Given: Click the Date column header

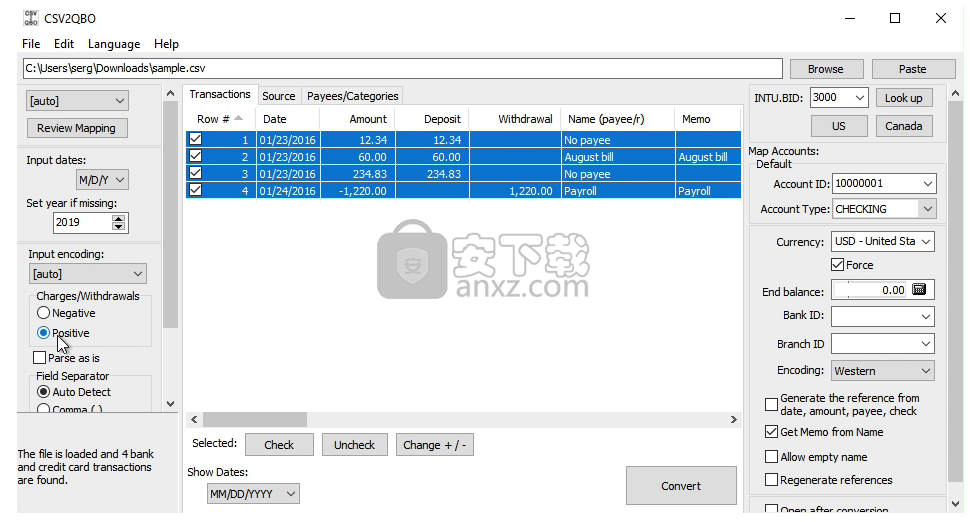Looking at the screenshot, I should [288, 119].
